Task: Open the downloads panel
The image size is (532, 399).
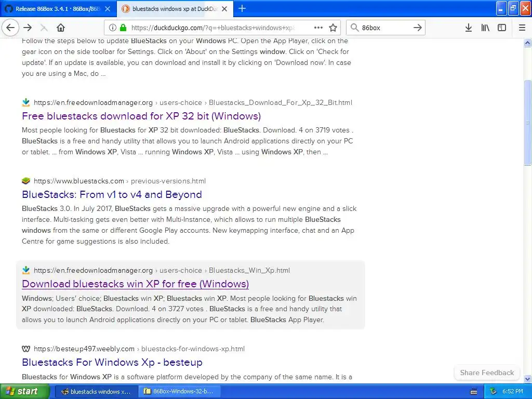Action: coord(469,28)
